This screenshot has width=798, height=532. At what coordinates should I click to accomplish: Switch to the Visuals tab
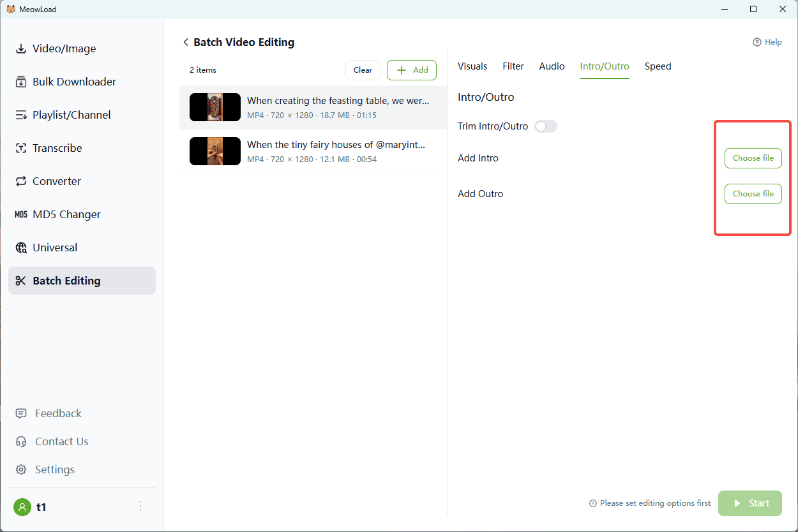[472, 66]
